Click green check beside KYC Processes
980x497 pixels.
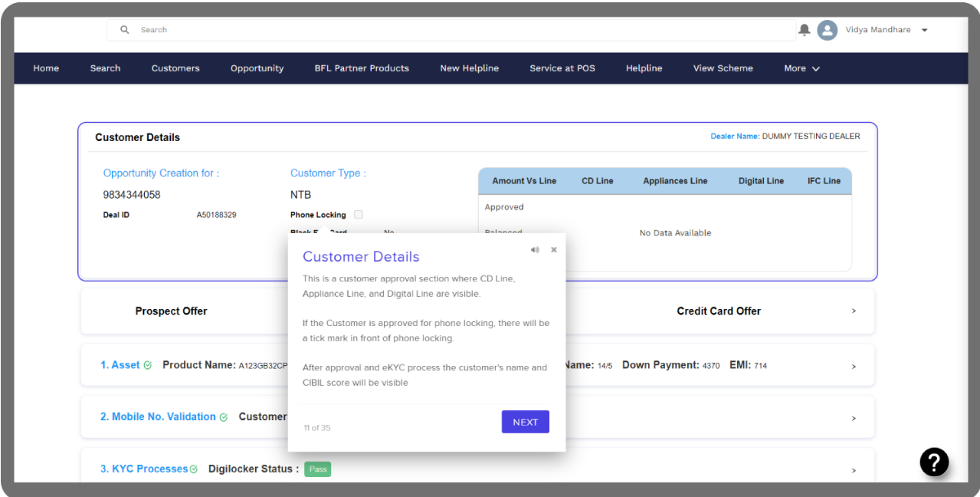click(x=194, y=469)
